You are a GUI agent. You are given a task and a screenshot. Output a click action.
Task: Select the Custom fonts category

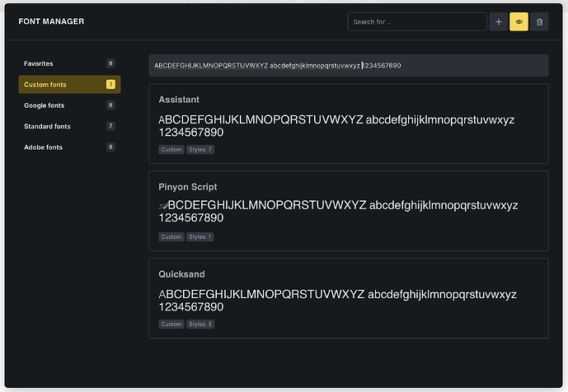click(69, 84)
